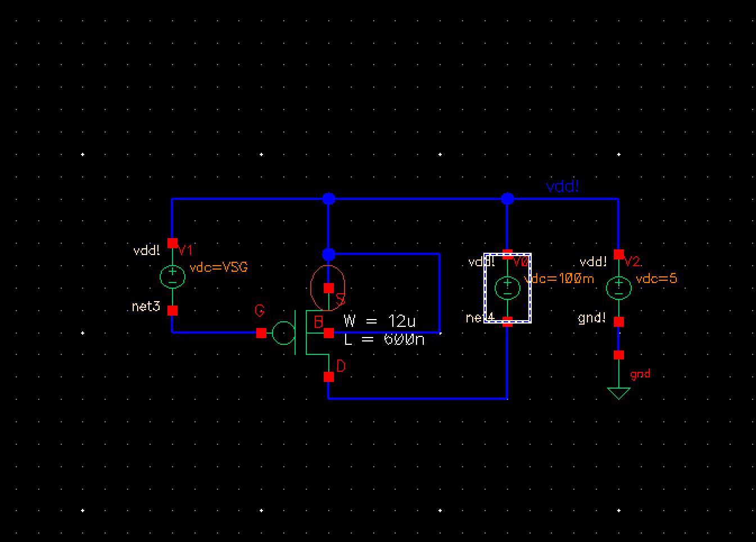756x542 pixels.
Task: Click the wire junction dot above V0
Action: point(507,198)
